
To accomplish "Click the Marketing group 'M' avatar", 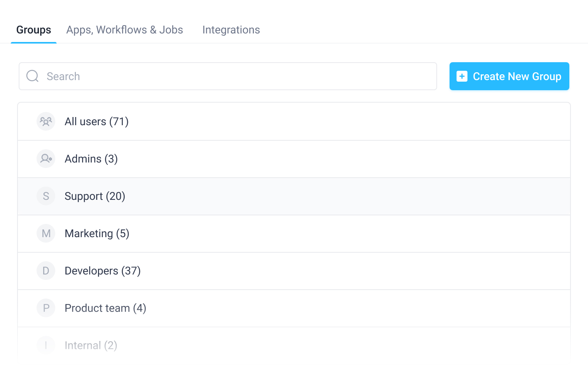I will [x=46, y=233].
